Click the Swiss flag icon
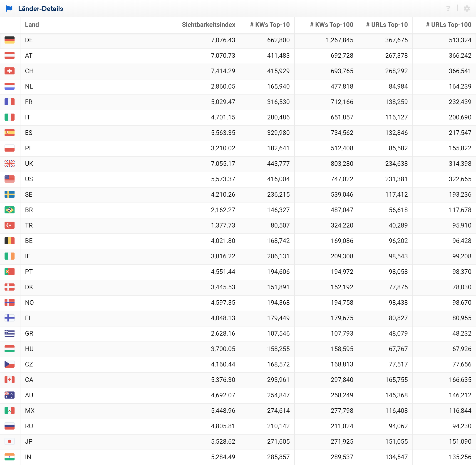The image size is (476, 465). pos(10,71)
